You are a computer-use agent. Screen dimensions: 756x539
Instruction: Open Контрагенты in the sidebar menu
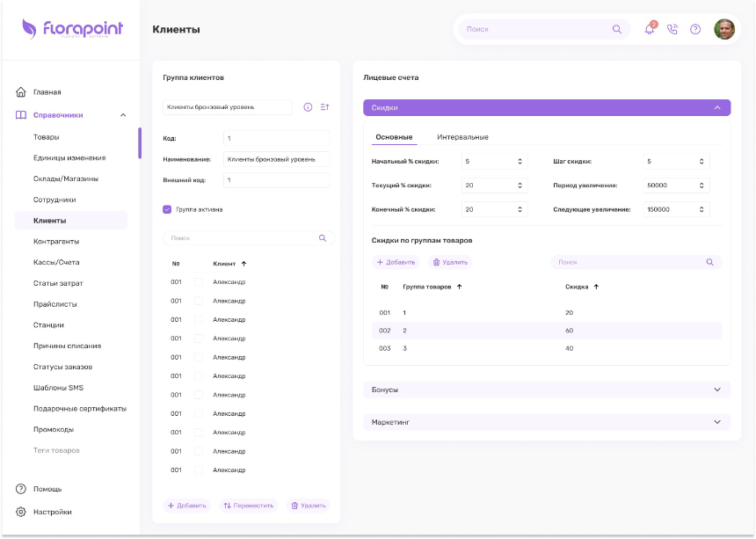[56, 242]
